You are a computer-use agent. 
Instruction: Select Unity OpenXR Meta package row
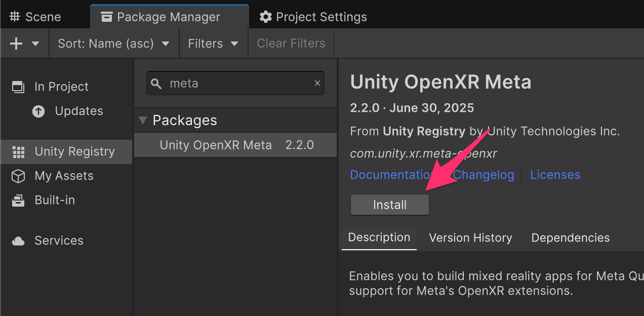pos(235,145)
